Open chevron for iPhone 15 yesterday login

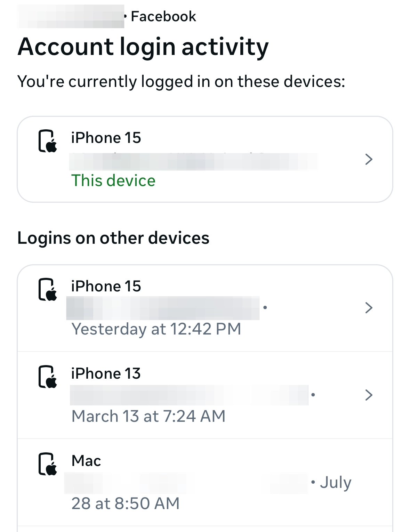click(x=369, y=308)
